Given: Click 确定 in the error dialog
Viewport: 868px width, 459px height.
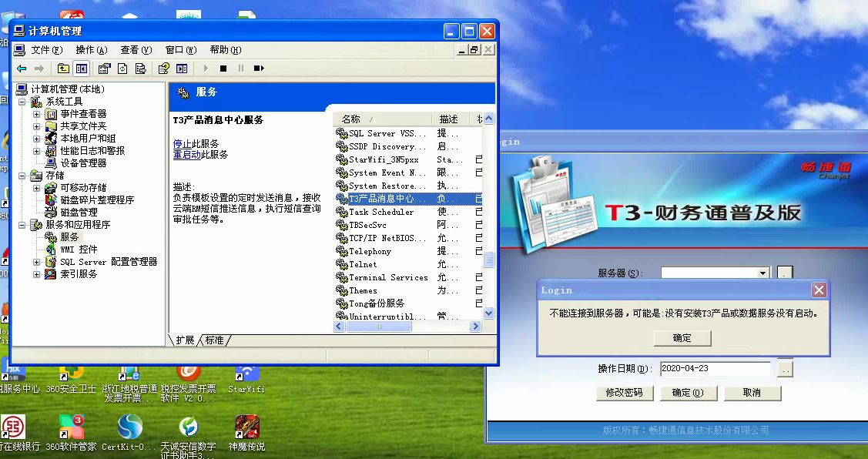Looking at the screenshot, I should [682, 338].
